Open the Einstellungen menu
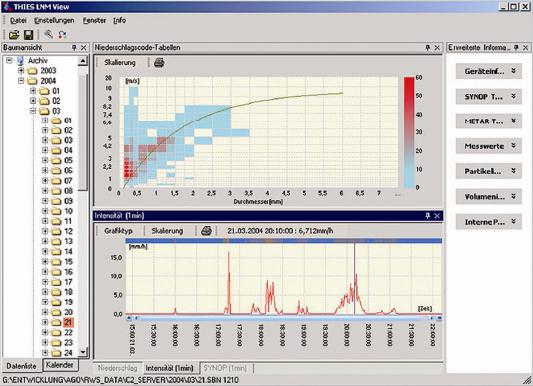The height and width of the screenshot is (386, 533). pyautogui.click(x=54, y=20)
